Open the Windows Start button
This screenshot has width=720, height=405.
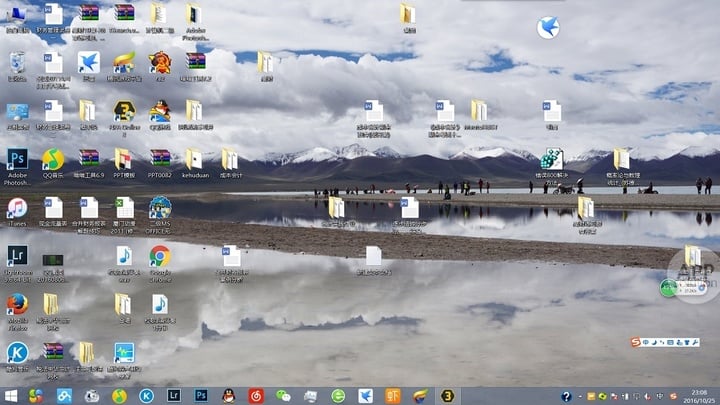(11, 396)
